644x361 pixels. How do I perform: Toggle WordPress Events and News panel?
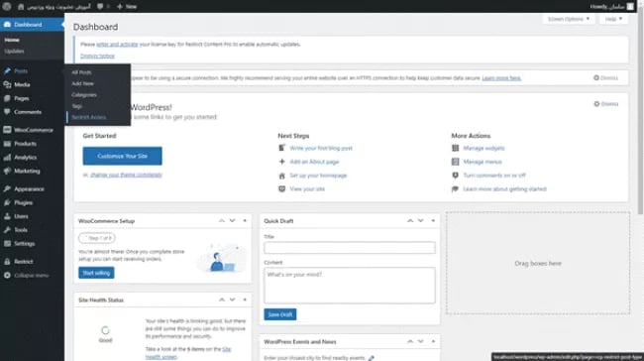[x=433, y=342]
